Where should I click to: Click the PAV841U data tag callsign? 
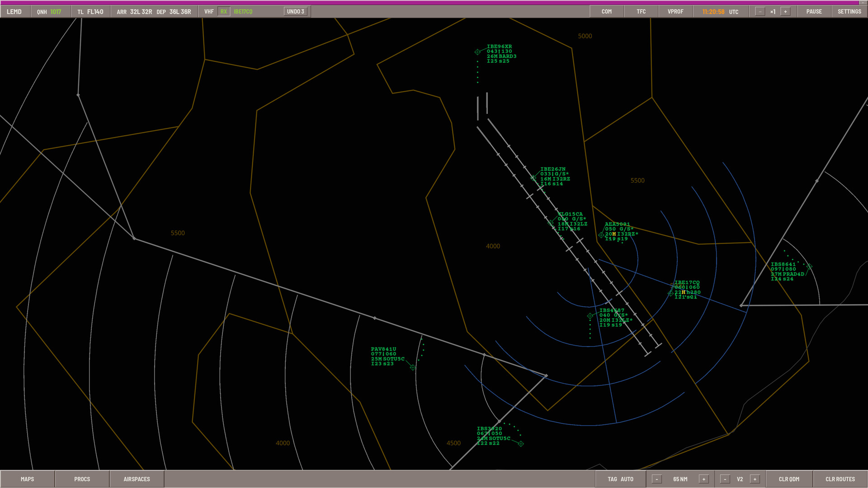point(383,349)
